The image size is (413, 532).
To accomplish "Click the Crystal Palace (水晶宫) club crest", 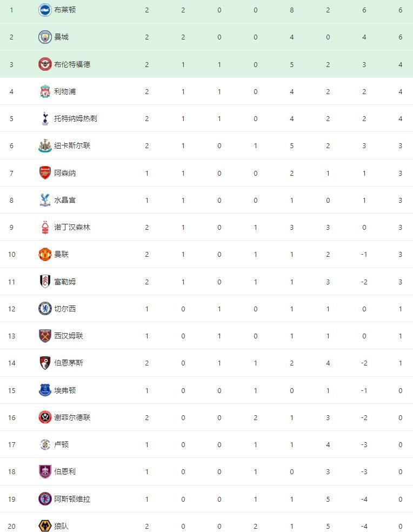I will pos(45,200).
